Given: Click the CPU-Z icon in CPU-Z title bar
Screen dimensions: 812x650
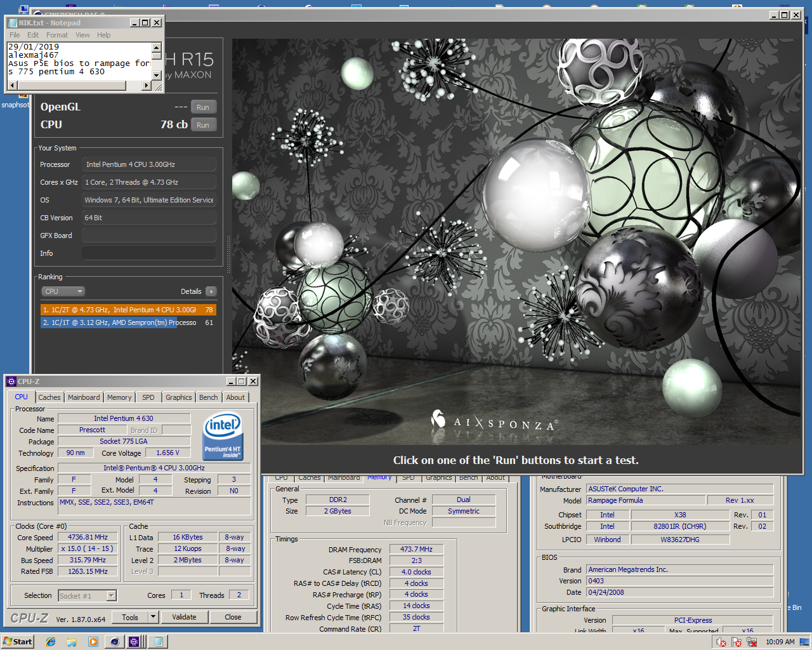Looking at the screenshot, I should click(x=11, y=381).
